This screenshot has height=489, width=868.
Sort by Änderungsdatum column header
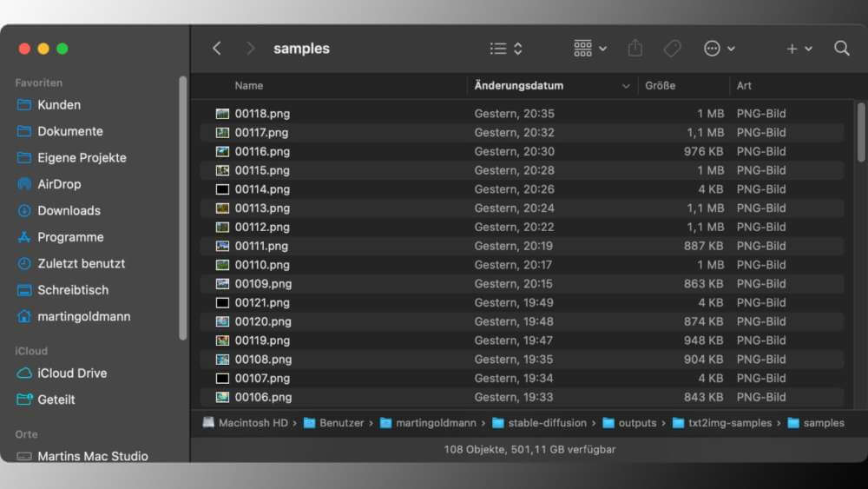tap(519, 86)
